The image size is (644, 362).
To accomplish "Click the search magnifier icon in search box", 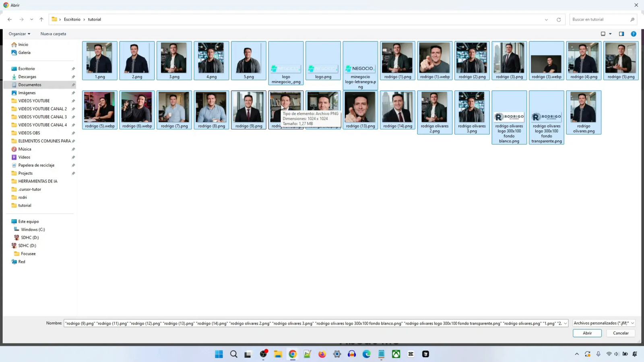I will click(x=632, y=19).
